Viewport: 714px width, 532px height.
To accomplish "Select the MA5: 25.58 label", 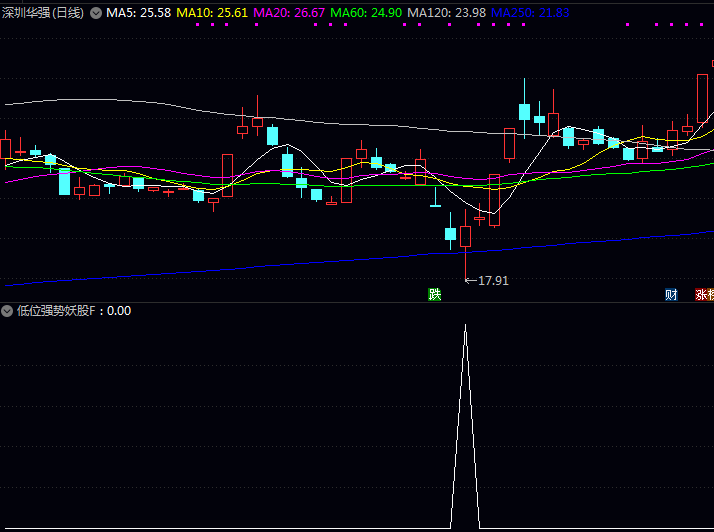I will click(x=138, y=13).
